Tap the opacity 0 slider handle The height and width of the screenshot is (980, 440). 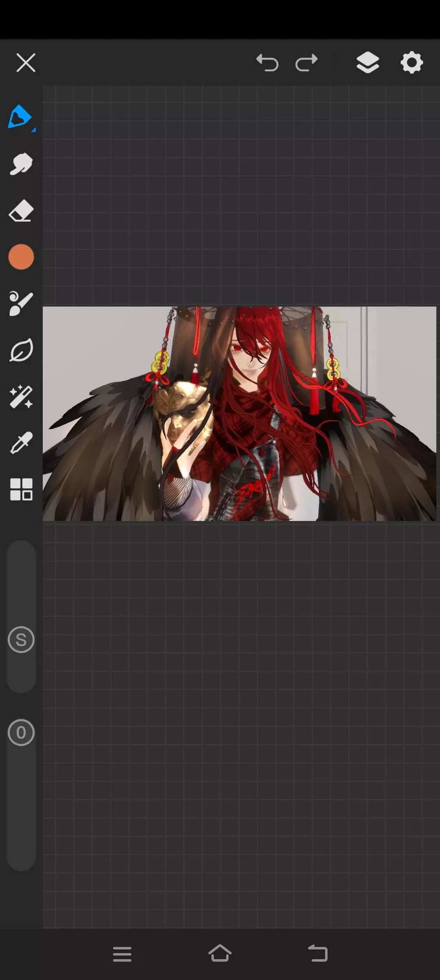click(21, 733)
